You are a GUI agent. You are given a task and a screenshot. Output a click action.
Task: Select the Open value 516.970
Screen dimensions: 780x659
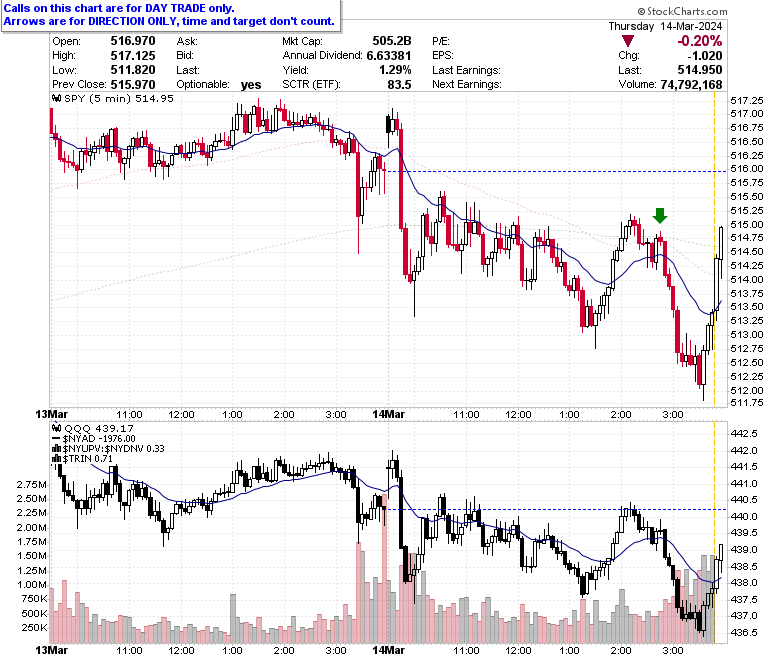coord(133,41)
